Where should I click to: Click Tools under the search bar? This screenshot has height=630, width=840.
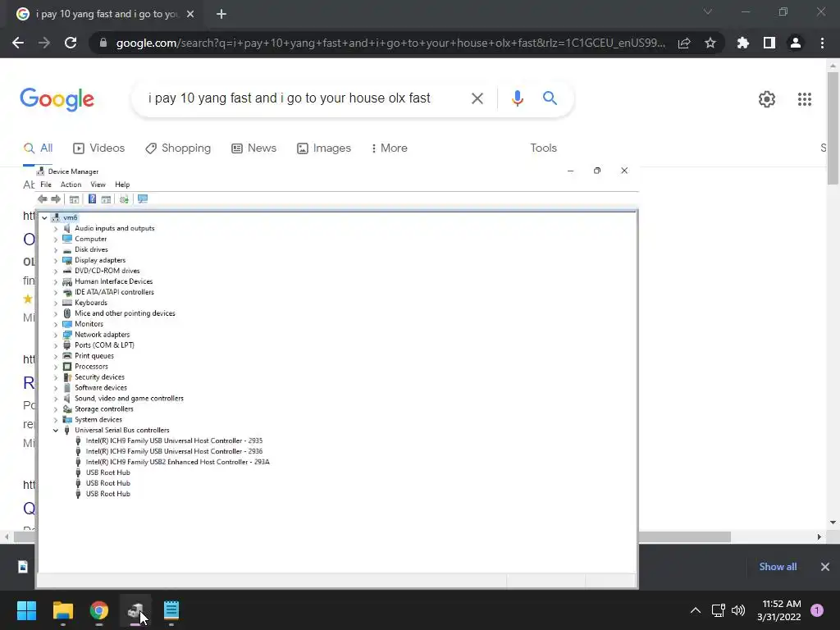coord(543,148)
